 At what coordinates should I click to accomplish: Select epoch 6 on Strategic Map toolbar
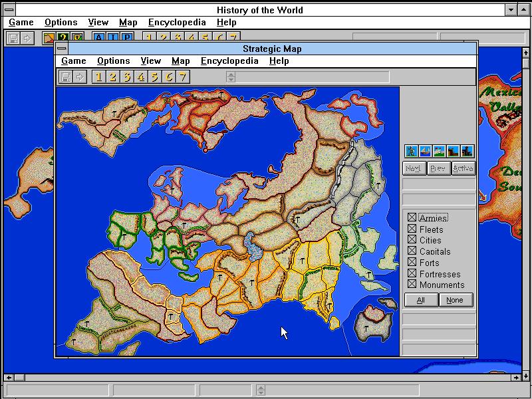169,77
